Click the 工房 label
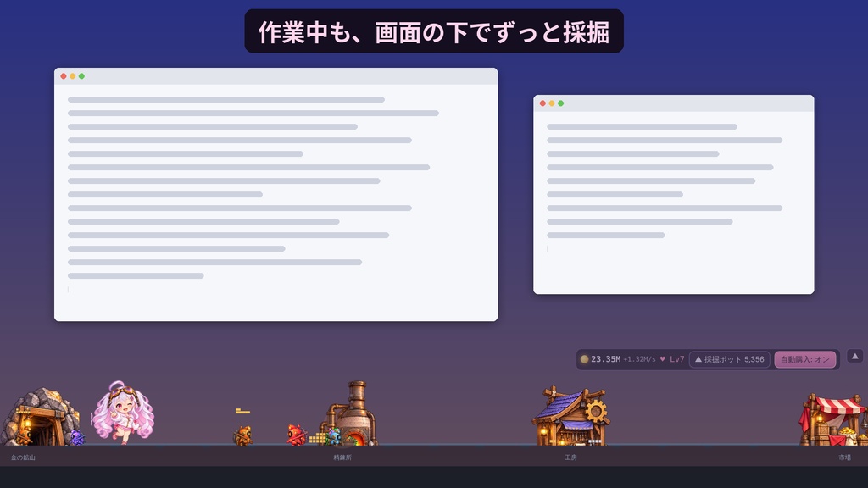 tap(570, 457)
